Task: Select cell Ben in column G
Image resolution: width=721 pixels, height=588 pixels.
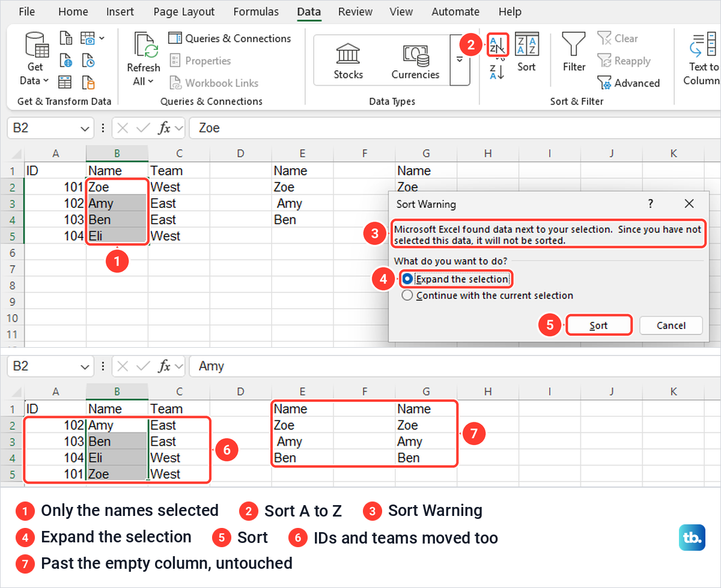Action: 426,458
